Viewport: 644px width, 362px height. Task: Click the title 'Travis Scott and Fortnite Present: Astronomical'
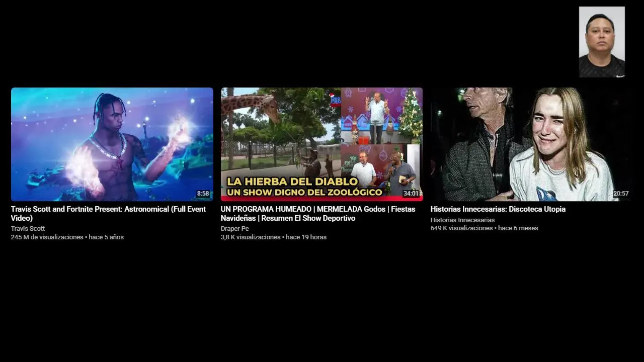click(108, 214)
